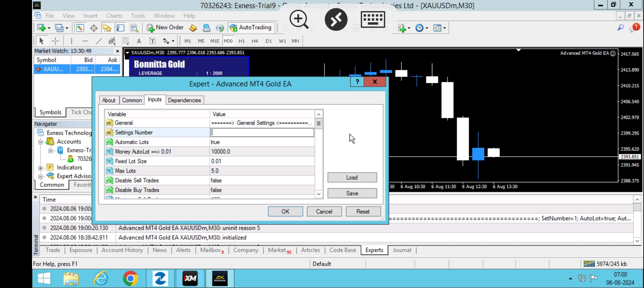Screen dimensions: 644x288
Task: Open the Strategy Tester magnifier icon
Action: coord(134,28)
